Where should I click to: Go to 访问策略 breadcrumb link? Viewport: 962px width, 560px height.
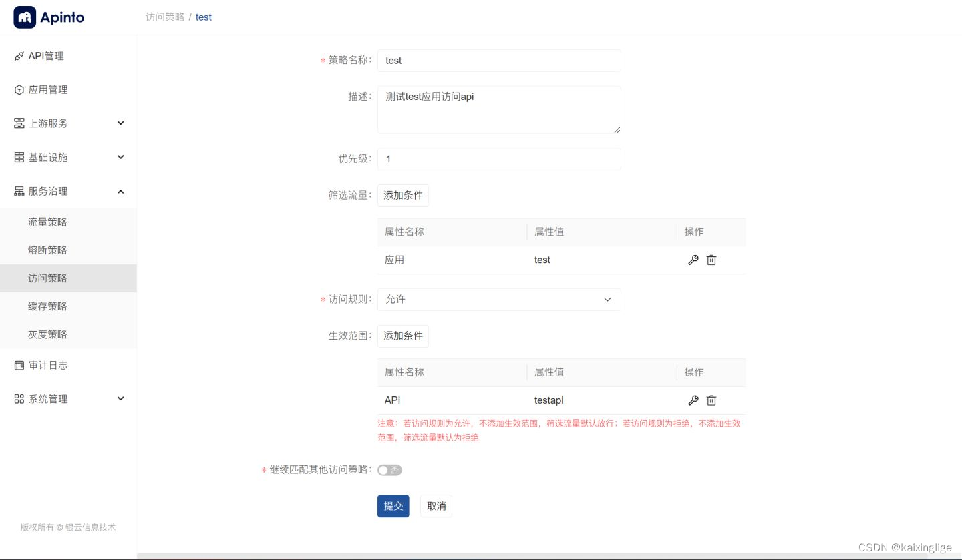click(x=165, y=17)
